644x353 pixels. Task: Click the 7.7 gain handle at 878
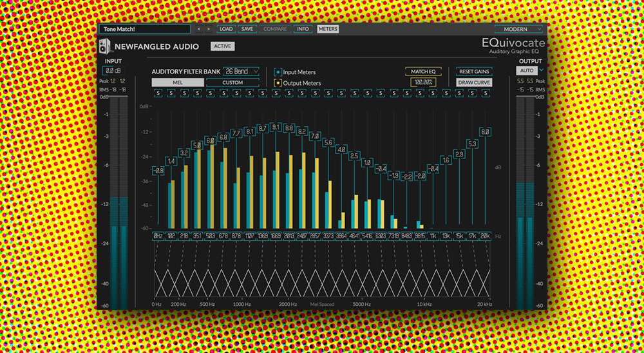pyautogui.click(x=236, y=133)
